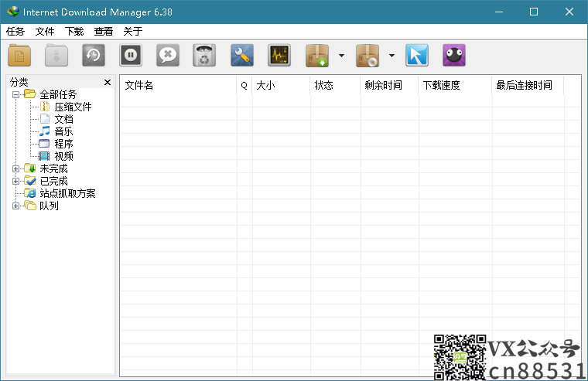Sort by 状态 column header
The image size is (588, 381).
pos(335,86)
